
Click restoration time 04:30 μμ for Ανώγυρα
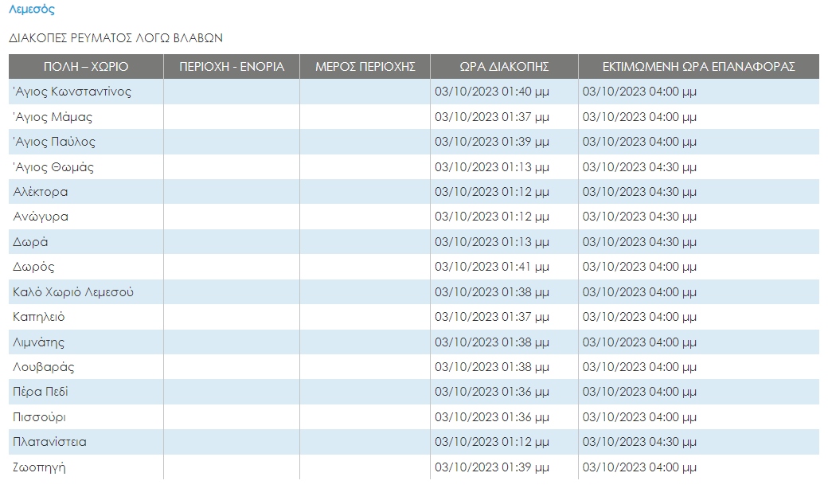tap(639, 217)
